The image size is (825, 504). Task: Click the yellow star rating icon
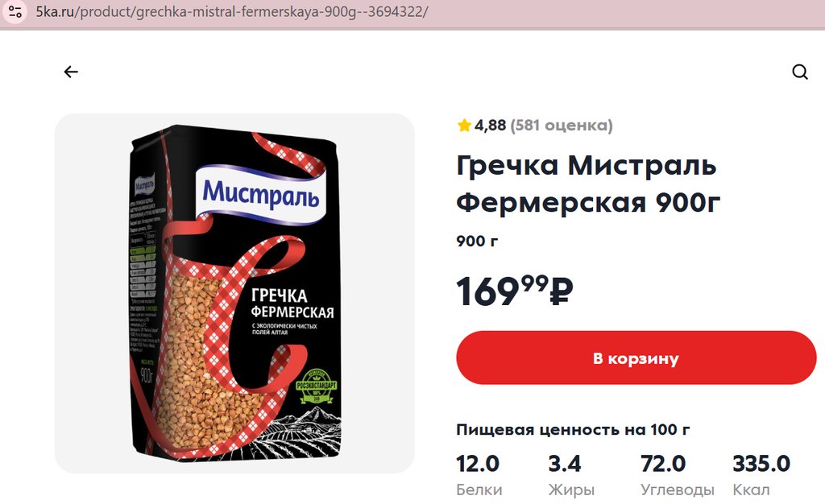464,125
